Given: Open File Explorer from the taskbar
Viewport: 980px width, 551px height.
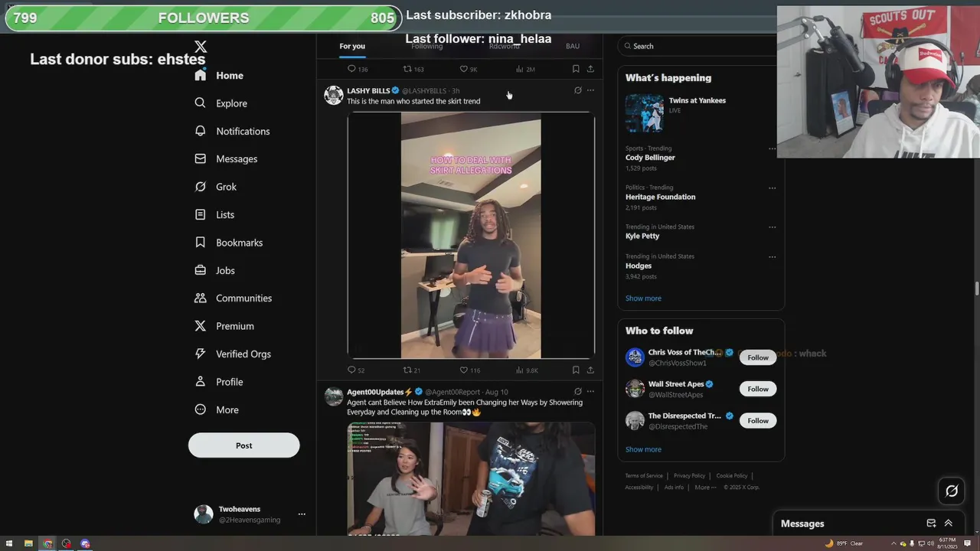Looking at the screenshot, I should (x=28, y=543).
